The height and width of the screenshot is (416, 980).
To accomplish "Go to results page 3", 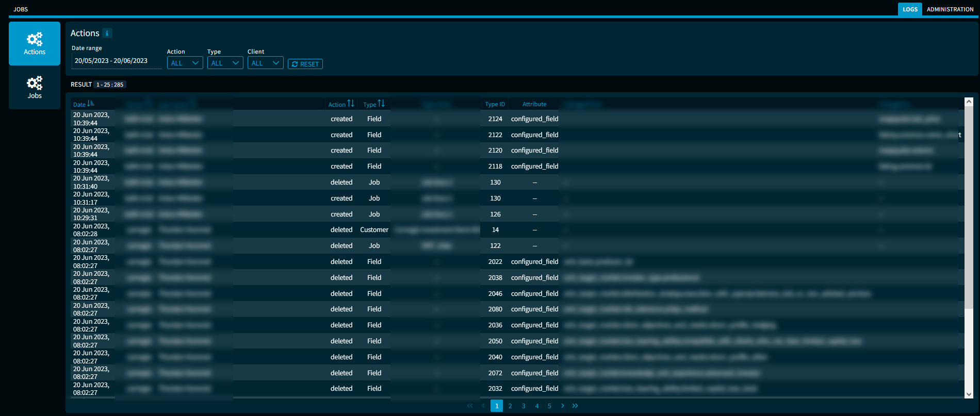I will coord(524,406).
